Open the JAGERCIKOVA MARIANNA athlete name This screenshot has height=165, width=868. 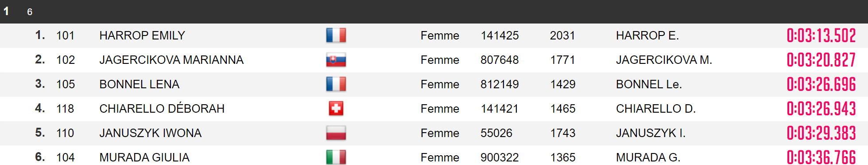171,60
